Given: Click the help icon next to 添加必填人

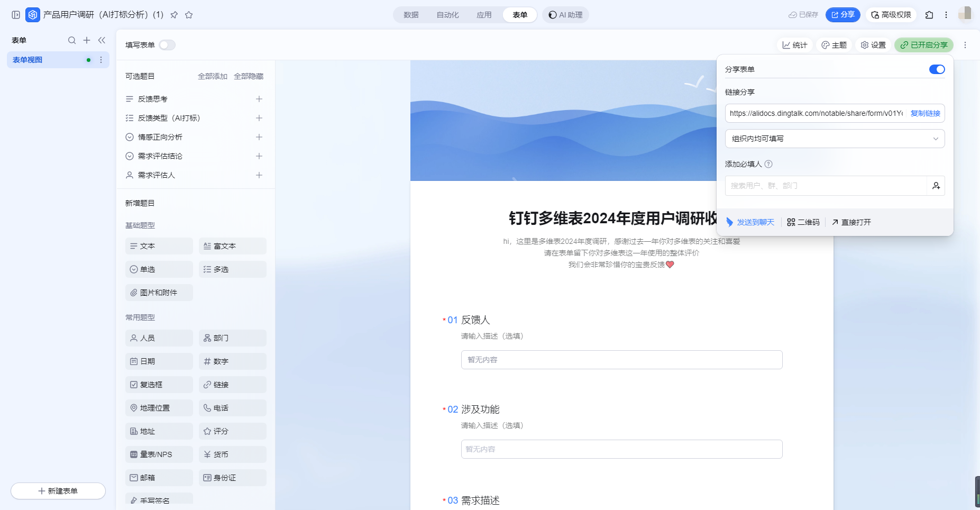Looking at the screenshot, I should click(768, 164).
